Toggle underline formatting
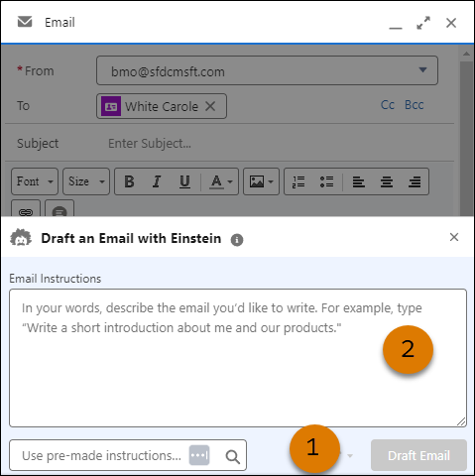The width and height of the screenshot is (475, 476). point(184,181)
